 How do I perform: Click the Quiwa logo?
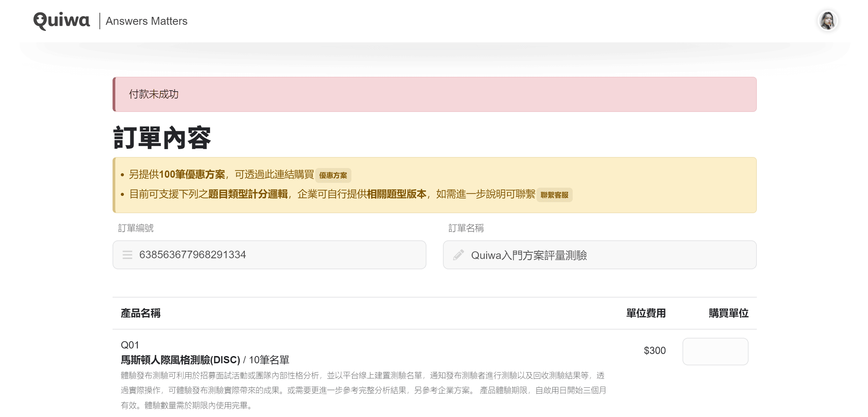61,21
